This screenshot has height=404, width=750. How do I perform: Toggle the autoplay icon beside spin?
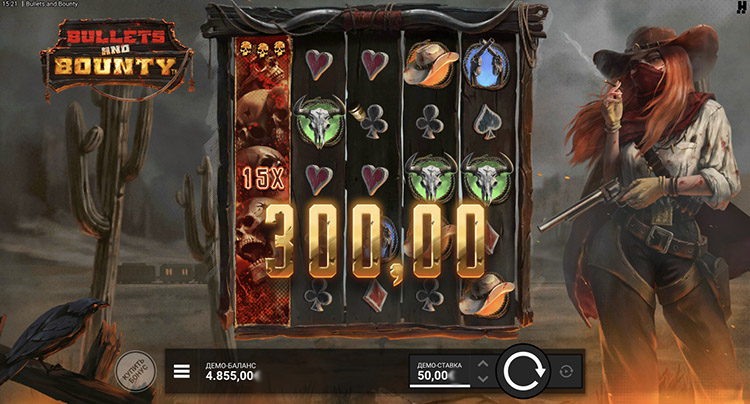click(x=566, y=371)
